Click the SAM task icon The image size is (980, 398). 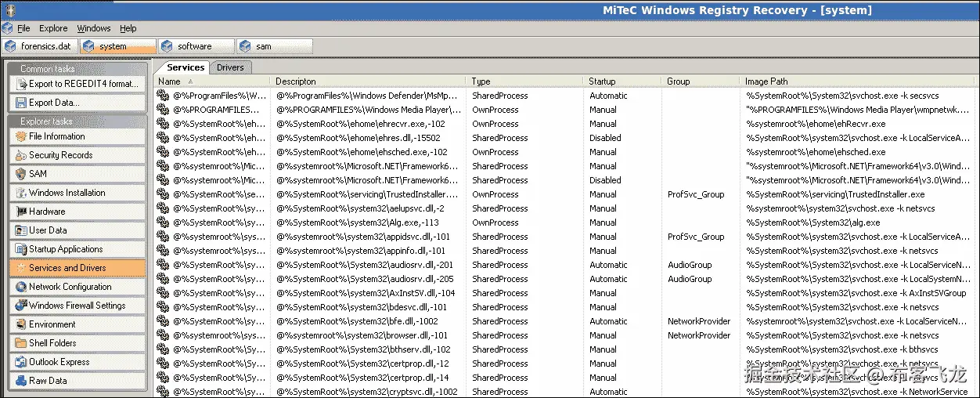coord(20,174)
